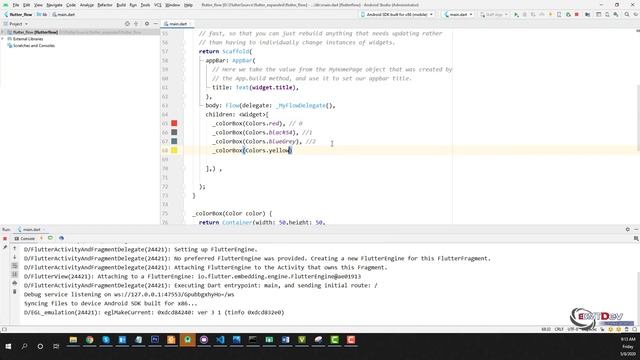The height and width of the screenshot is (360, 640).
Task: Click yellow color swatch in editor gutter
Action: (x=174, y=150)
